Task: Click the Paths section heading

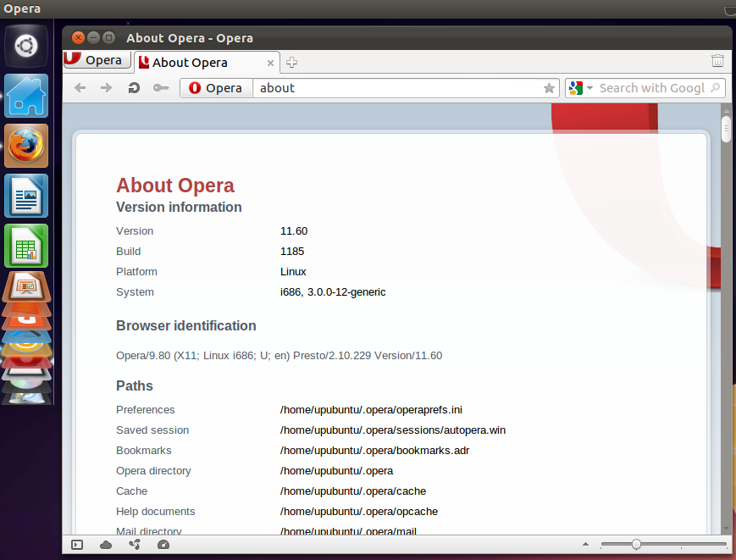Action: tap(135, 385)
